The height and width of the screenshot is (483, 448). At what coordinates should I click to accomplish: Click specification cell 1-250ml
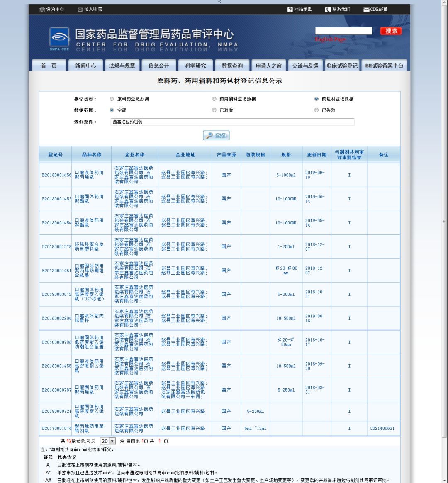click(x=286, y=246)
